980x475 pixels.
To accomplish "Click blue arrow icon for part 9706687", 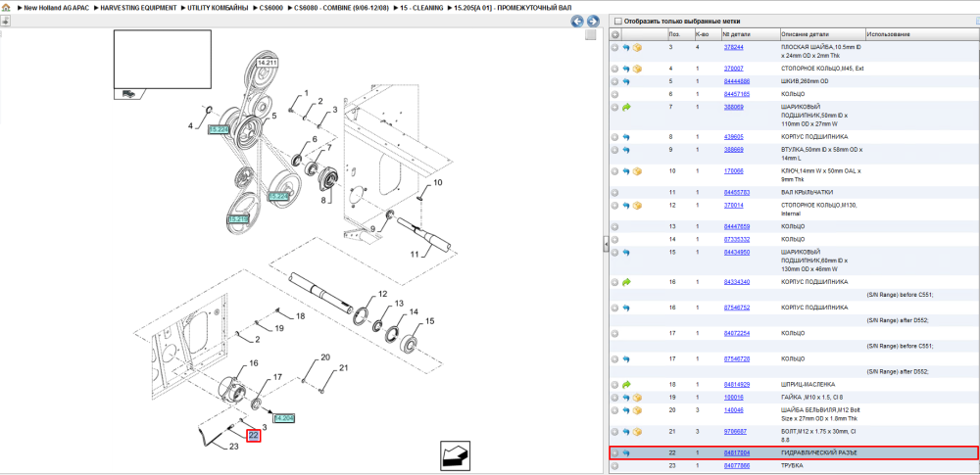I will [626, 431].
